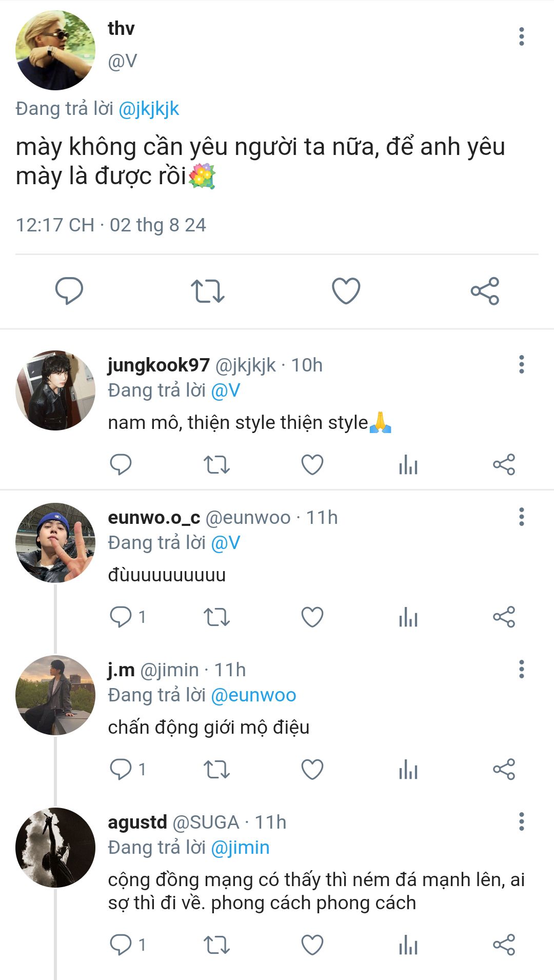Open more options for thv tweet
This screenshot has width=554, height=980.
coord(522,36)
